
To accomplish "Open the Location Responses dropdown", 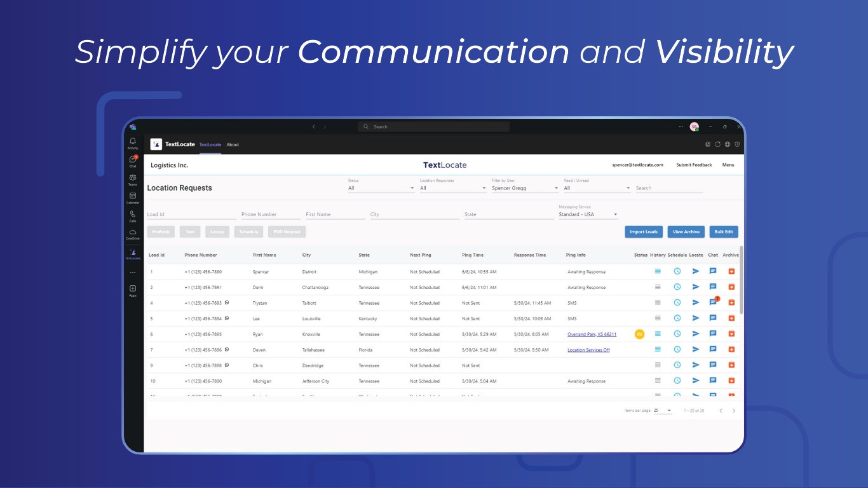I will click(453, 188).
